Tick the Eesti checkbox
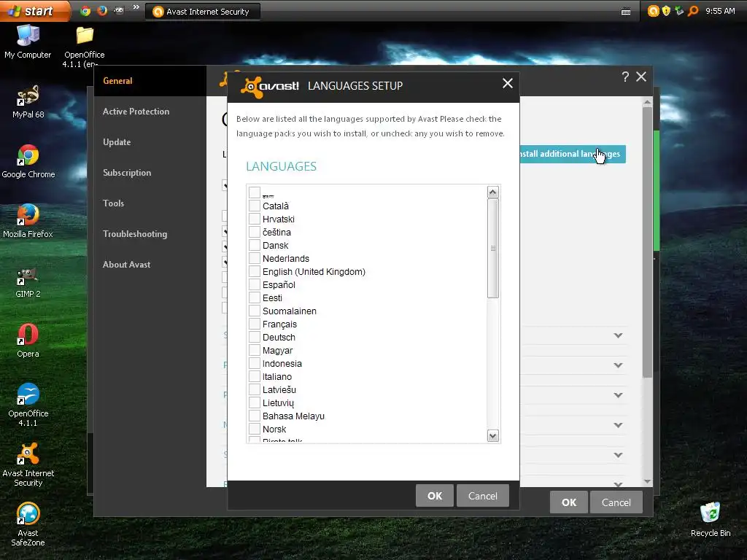The height and width of the screenshot is (560, 747). (255, 297)
